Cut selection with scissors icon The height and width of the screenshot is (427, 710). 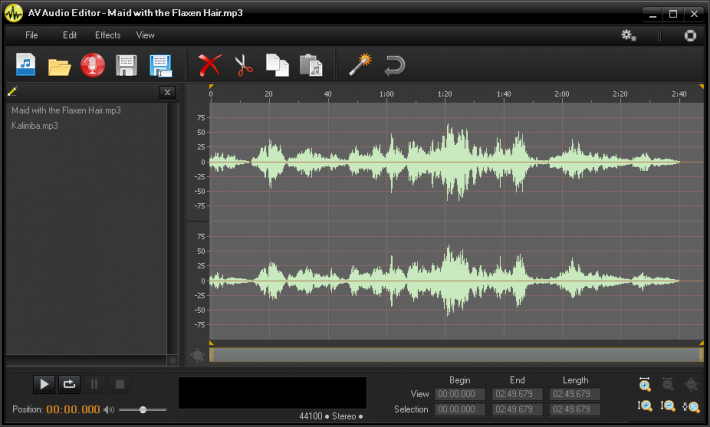(244, 65)
